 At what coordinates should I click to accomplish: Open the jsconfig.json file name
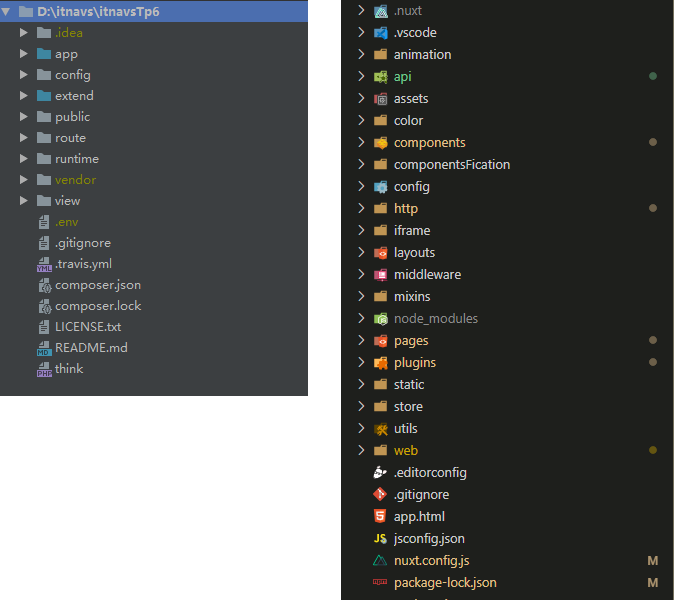pyautogui.click(x=429, y=539)
